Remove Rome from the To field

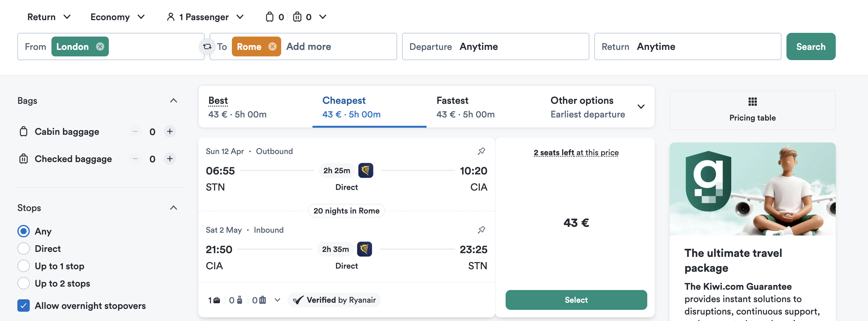(x=272, y=46)
